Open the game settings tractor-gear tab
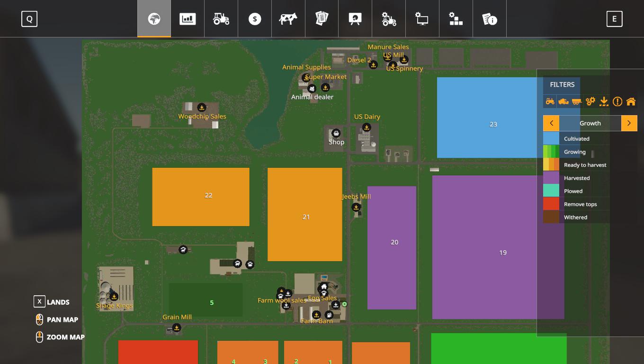This screenshot has width=644, height=364. (x=389, y=19)
